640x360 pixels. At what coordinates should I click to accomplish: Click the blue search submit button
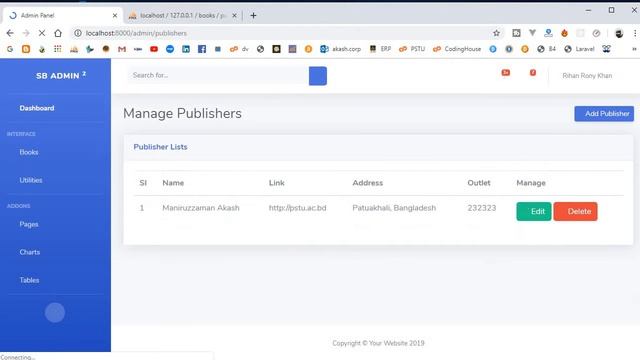click(x=318, y=76)
